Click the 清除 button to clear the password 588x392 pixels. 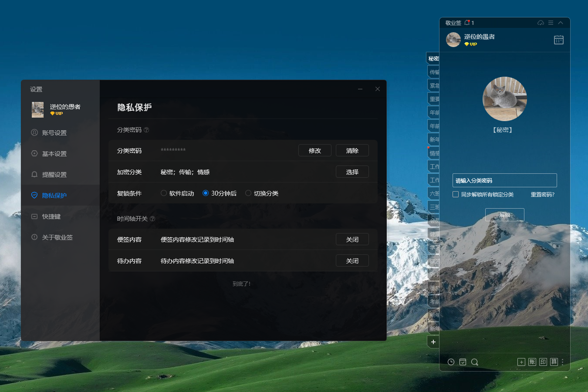(352, 150)
